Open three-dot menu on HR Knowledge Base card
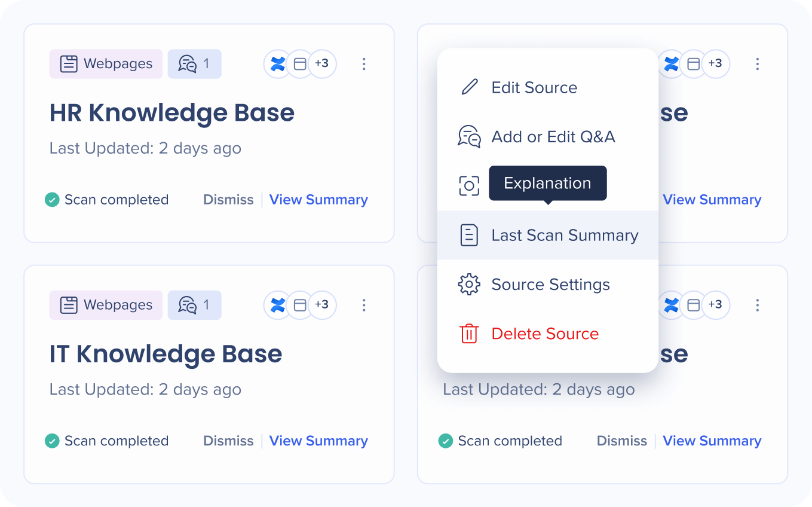812x507 pixels. tap(364, 64)
